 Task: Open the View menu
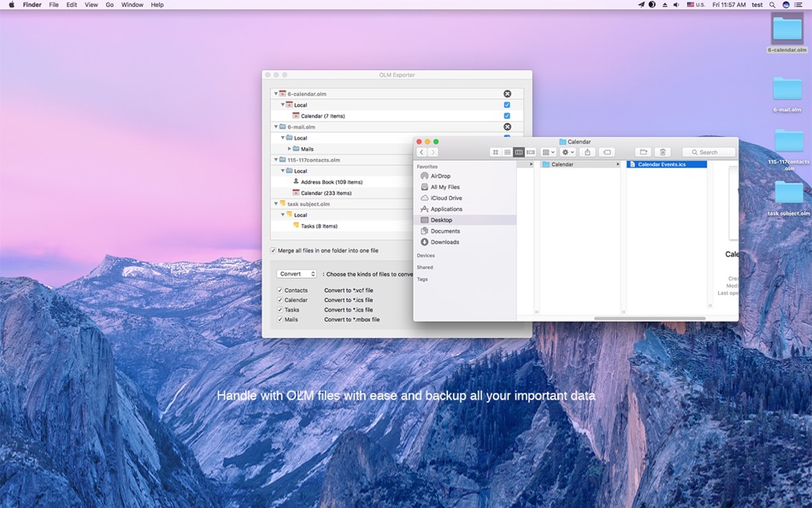91,4
